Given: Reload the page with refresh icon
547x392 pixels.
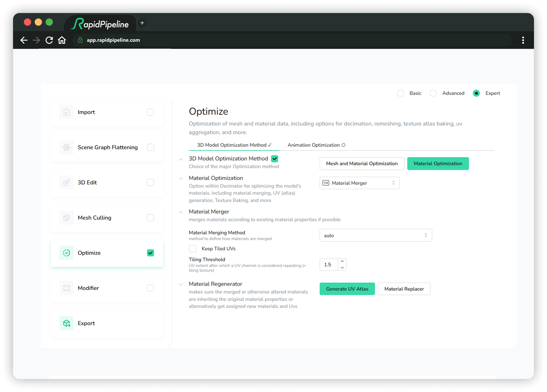Looking at the screenshot, I should click(x=49, y=40).
